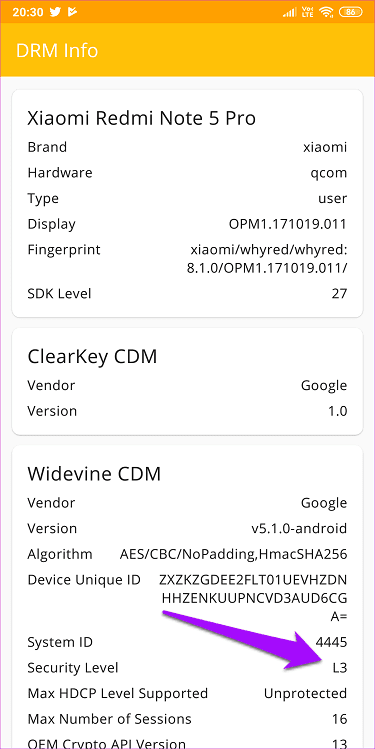The height and width of the screenshot is (749, 375).
Task: Select the Widevine CDM card heading
Action: pos(94,473)
